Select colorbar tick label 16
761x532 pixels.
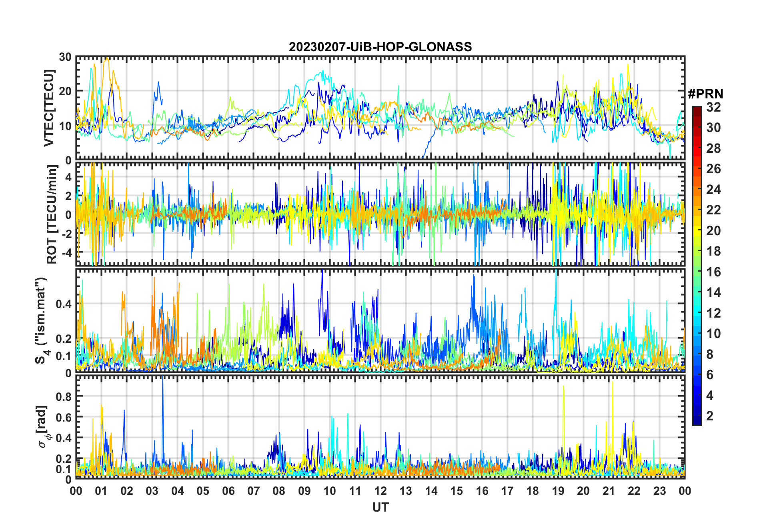pos(713,272)
